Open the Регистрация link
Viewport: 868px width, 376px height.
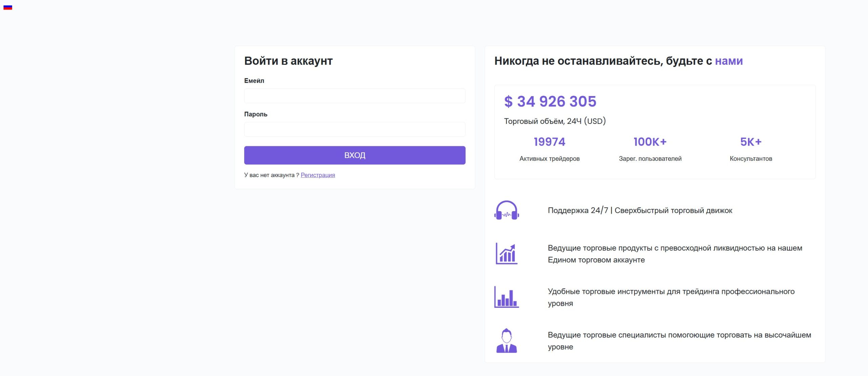pos(318,175)
